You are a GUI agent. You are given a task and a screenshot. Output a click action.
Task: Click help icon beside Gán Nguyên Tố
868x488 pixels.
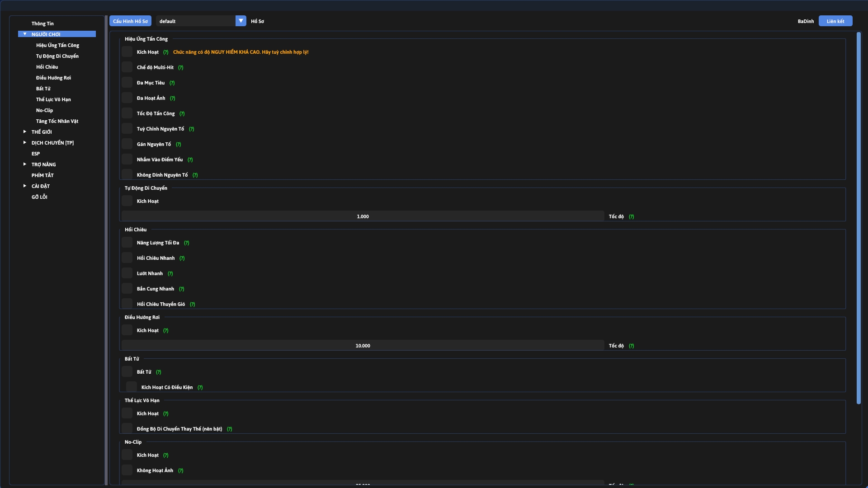[x=178, y=145]
